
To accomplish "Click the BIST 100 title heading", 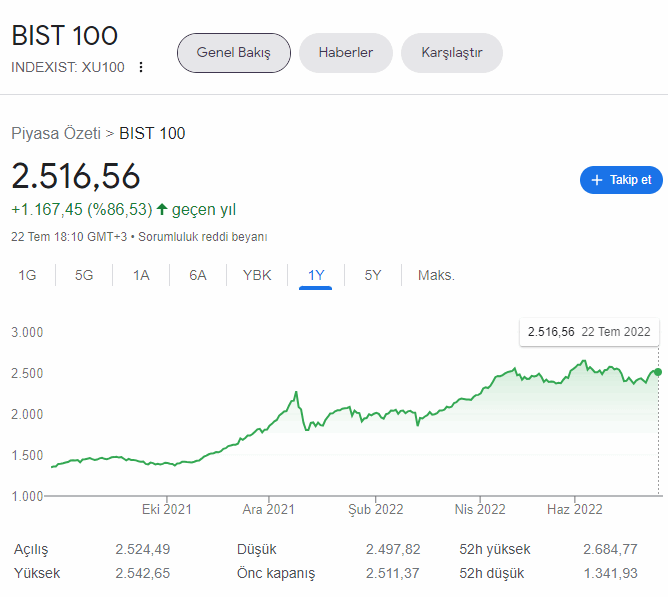I will pyautogui.click(x=64, y=35).
